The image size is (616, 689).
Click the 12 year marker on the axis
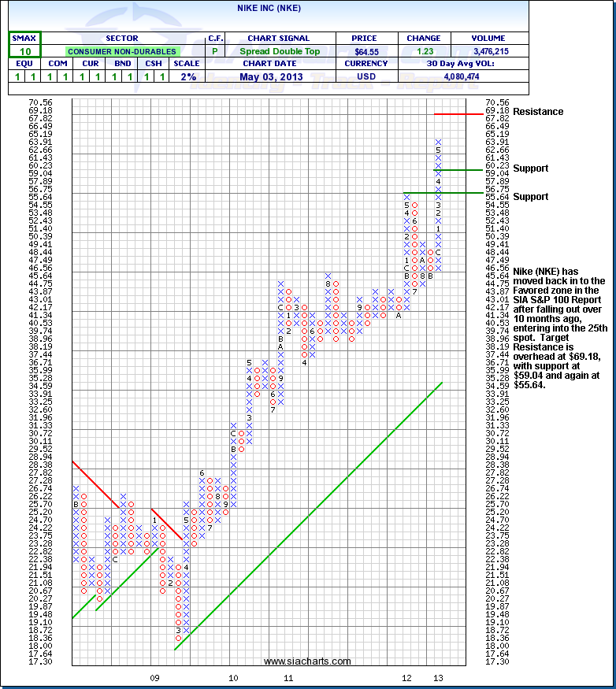[x=407, y=677]
